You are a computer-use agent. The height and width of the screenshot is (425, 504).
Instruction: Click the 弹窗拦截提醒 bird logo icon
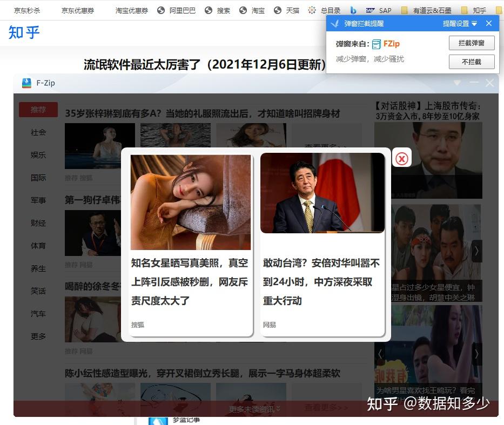[x=335, y=23]
